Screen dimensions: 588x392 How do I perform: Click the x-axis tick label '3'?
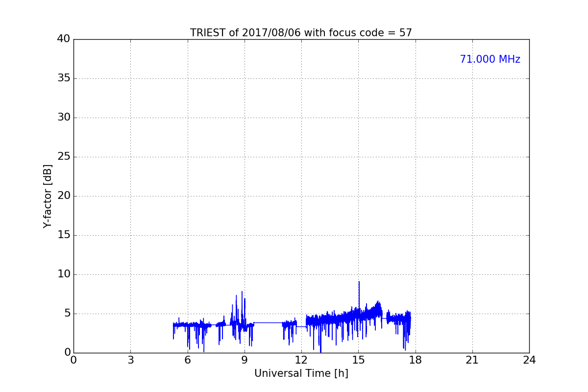click(x=130, y=360)
